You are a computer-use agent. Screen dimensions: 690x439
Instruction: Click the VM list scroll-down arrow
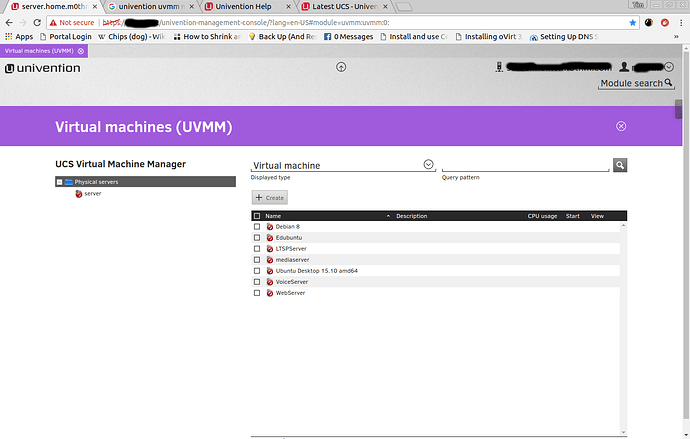pos(623,432)
